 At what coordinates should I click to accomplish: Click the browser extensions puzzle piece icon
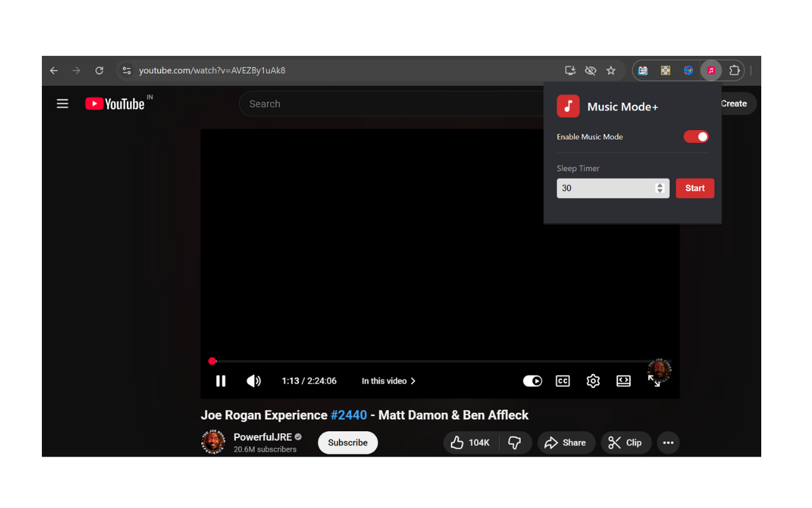[733, 70]
